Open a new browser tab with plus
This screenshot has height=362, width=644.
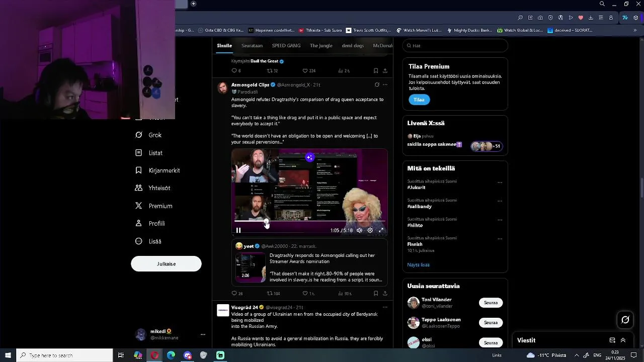point(193,4)
